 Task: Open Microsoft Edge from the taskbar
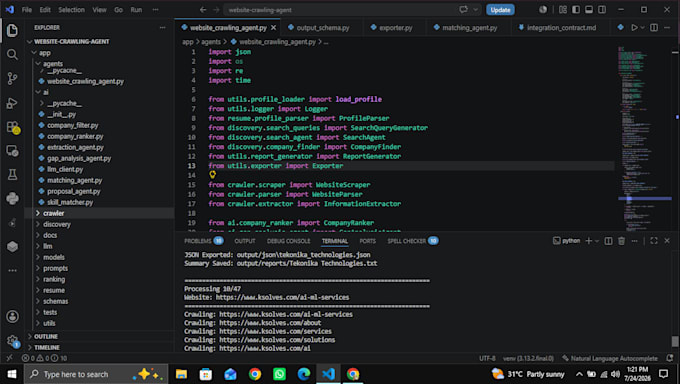click(x=304, y=374)
